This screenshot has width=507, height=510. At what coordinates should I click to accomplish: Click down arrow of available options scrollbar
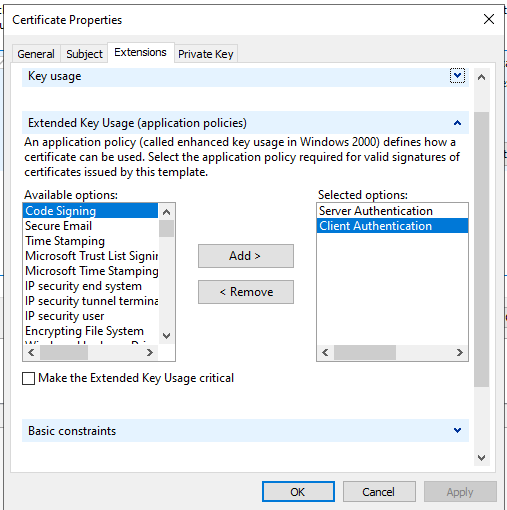pyautogui.click(x=166, y=335)
